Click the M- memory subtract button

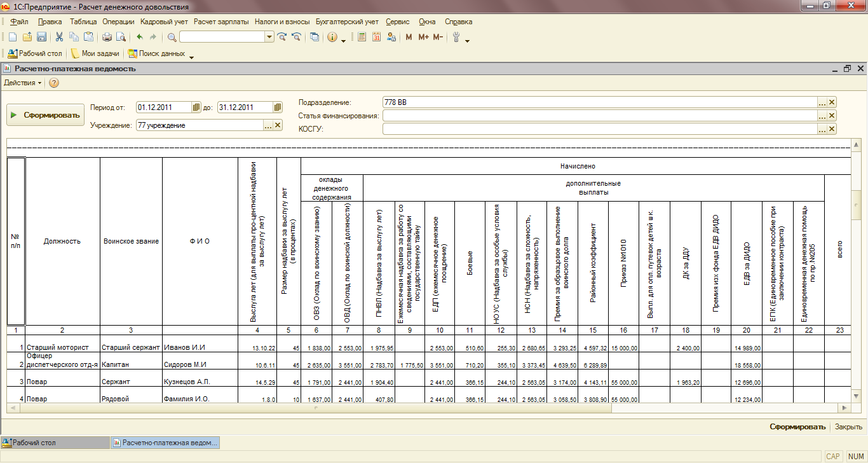pyautogui.click(x=438, y=38)
